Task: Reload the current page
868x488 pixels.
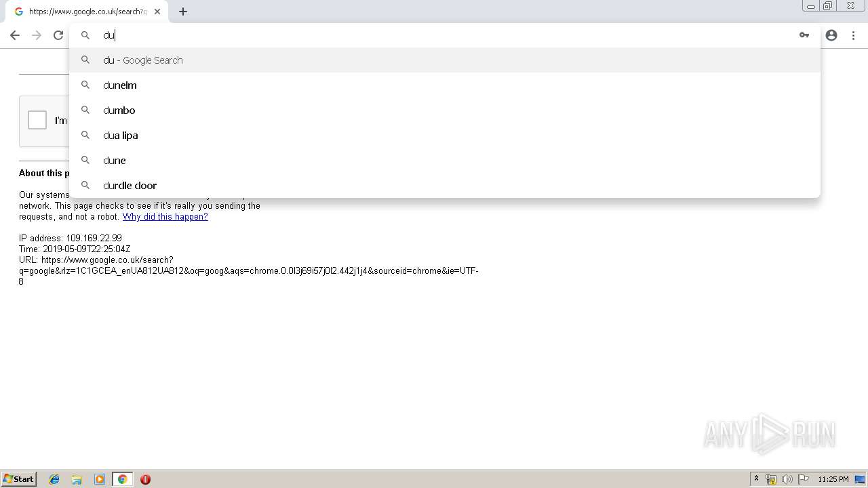Action: pyautogui.click(x=58, y=35)
